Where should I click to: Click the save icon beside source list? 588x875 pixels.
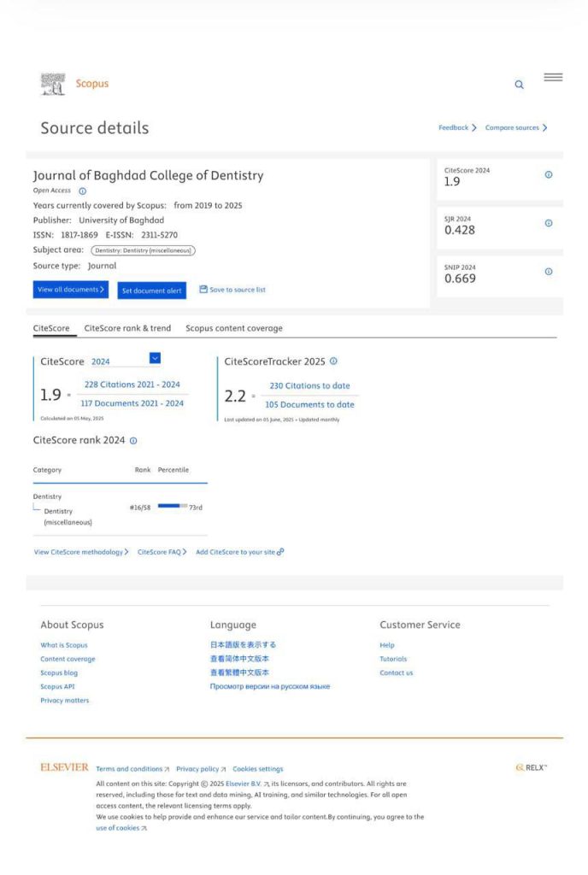(203, 289)
